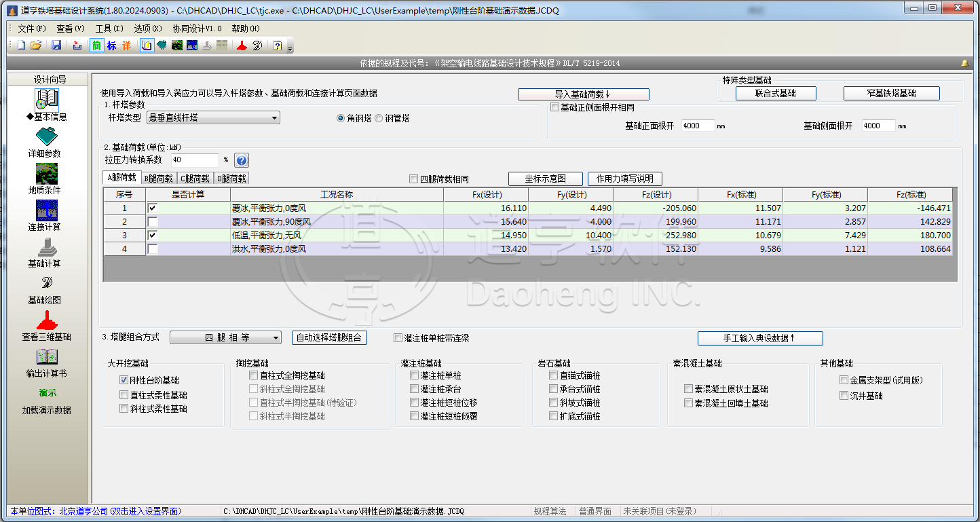Click the 窄基铁塔基础 button
The height and width of the screenshot is (522, 980).
click(892, 94)
